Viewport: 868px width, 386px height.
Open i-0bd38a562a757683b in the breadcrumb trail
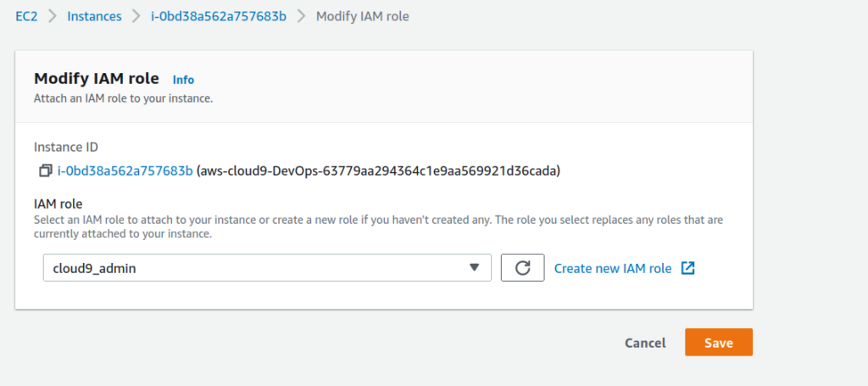tap(219, 16)
